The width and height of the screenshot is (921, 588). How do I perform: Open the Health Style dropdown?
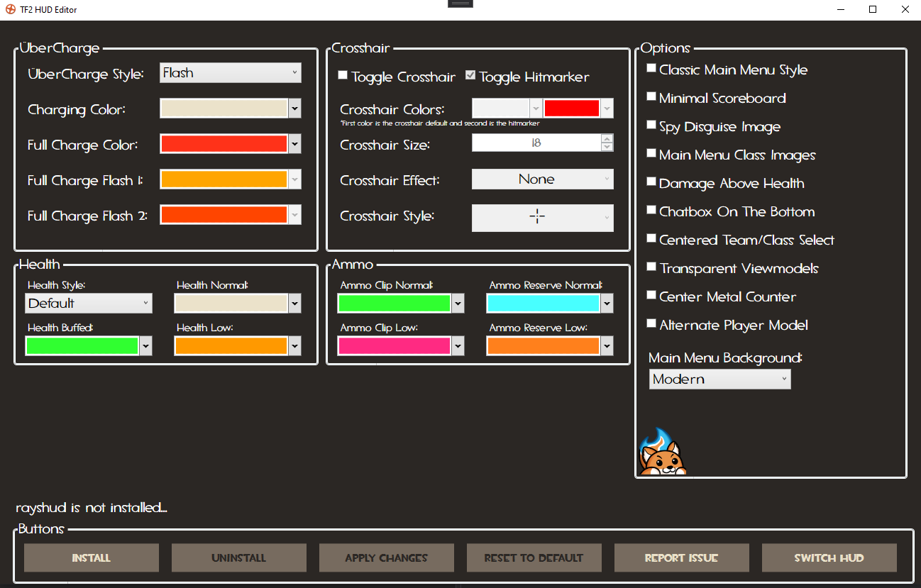(88, 303)
